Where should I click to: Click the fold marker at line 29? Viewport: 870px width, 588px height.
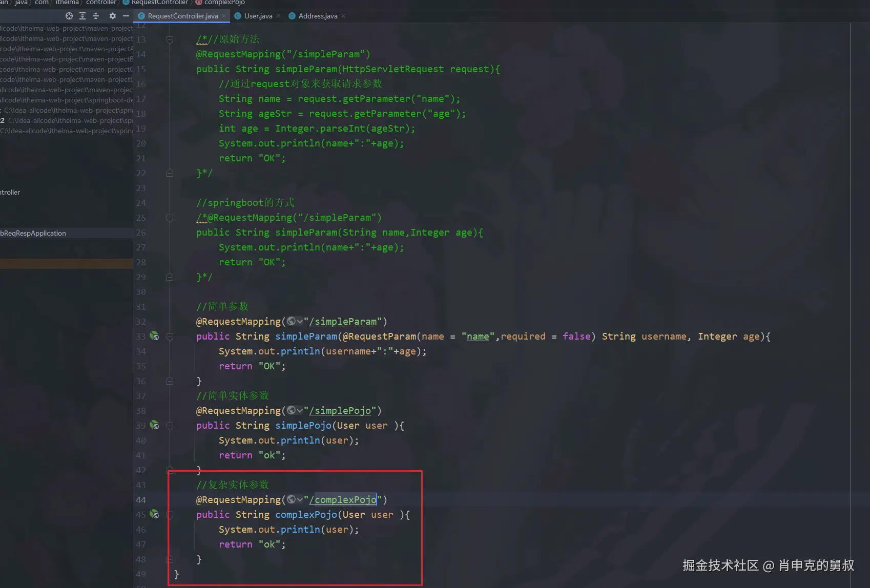click(x=170, y=277)
